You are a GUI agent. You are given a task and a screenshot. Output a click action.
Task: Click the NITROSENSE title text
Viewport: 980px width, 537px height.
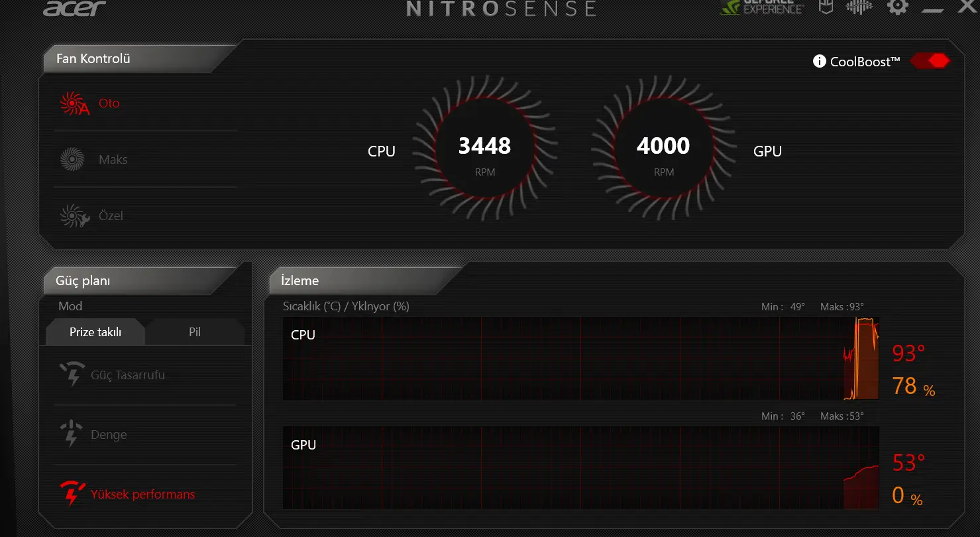[501, 7]
